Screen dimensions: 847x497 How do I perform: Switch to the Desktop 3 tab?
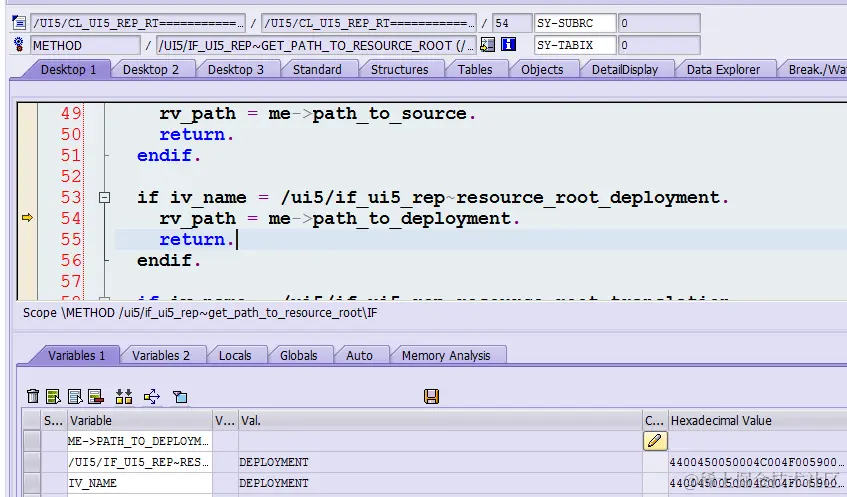pyautogui.click(x=236, y=70)
